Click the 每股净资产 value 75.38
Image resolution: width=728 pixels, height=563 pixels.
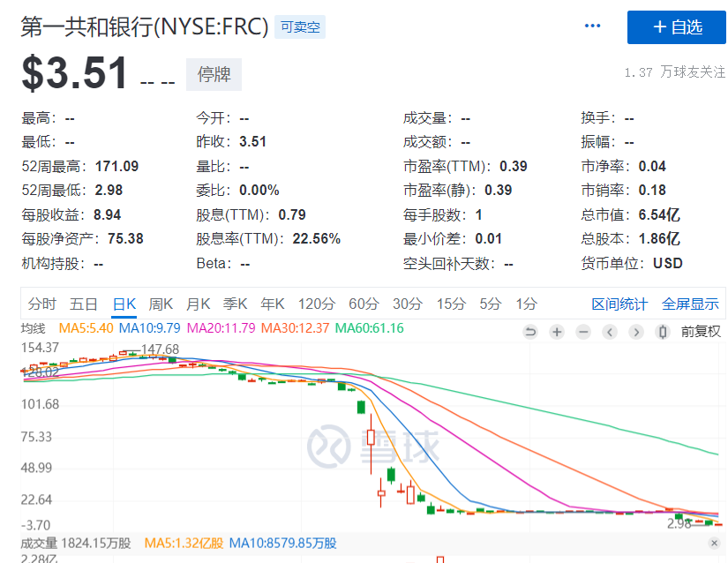point(125,238)
